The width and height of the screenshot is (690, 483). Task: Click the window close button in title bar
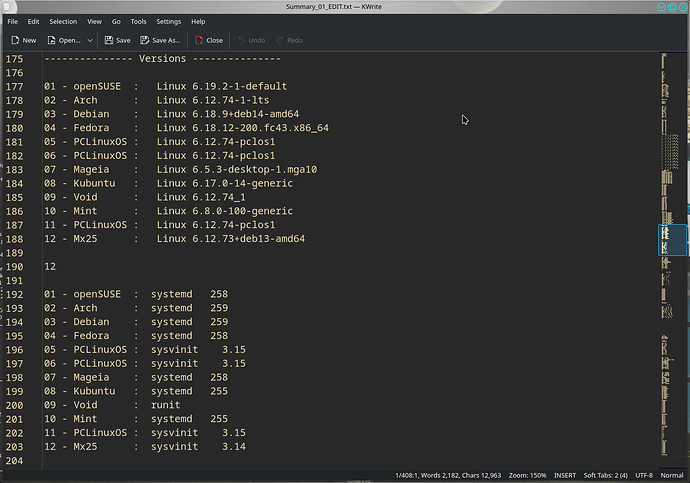click(683, 7)
